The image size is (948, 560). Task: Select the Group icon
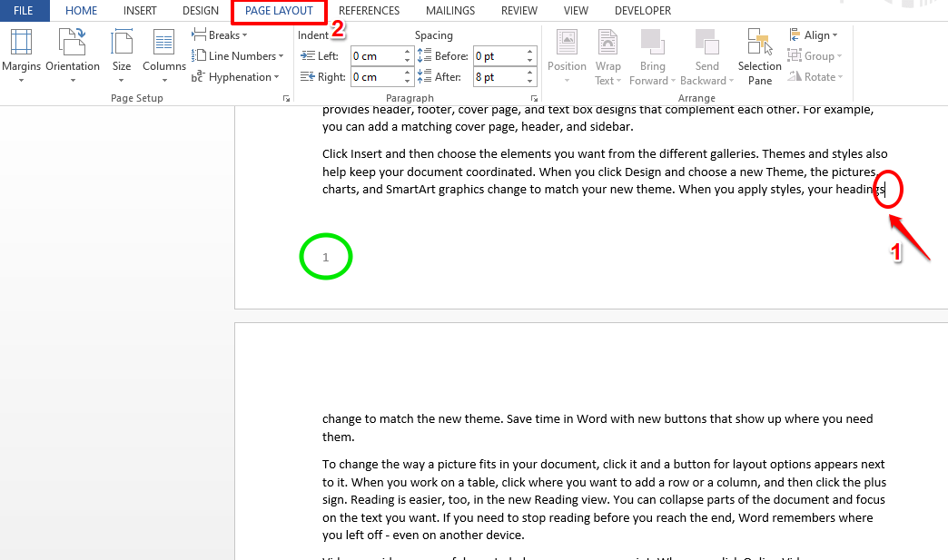click(x=815, y=55)
